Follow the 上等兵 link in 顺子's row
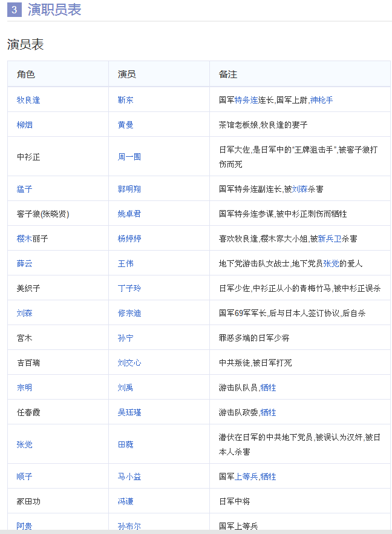Viewport: 392px width, 534px height. [x=246, y=476]
